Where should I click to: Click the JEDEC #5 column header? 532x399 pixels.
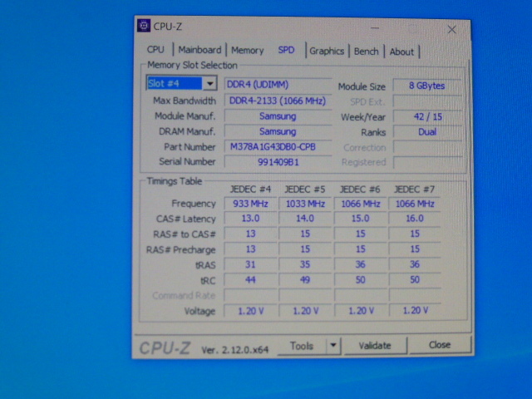pos(305,189)
